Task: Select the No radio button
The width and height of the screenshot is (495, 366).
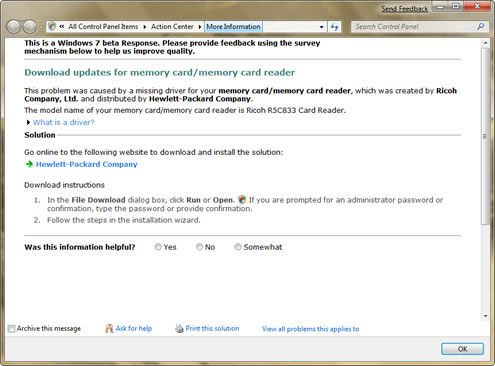Action: [199, 247]
